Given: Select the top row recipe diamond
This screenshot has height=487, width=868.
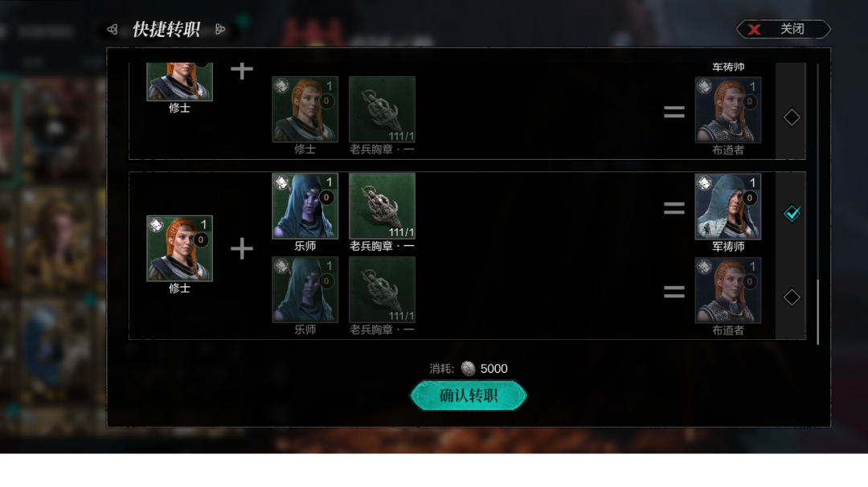Looking at the screenshot, I should click(792, 117).
